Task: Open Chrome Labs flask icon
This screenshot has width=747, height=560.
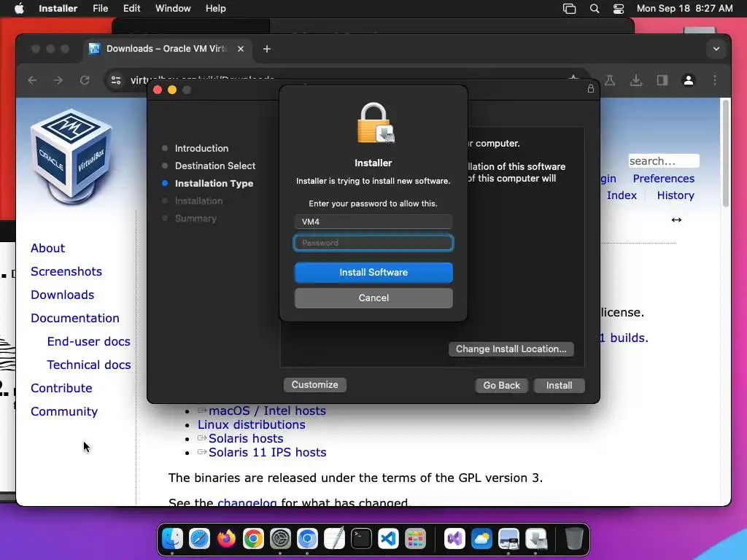Action: [610, 80]
